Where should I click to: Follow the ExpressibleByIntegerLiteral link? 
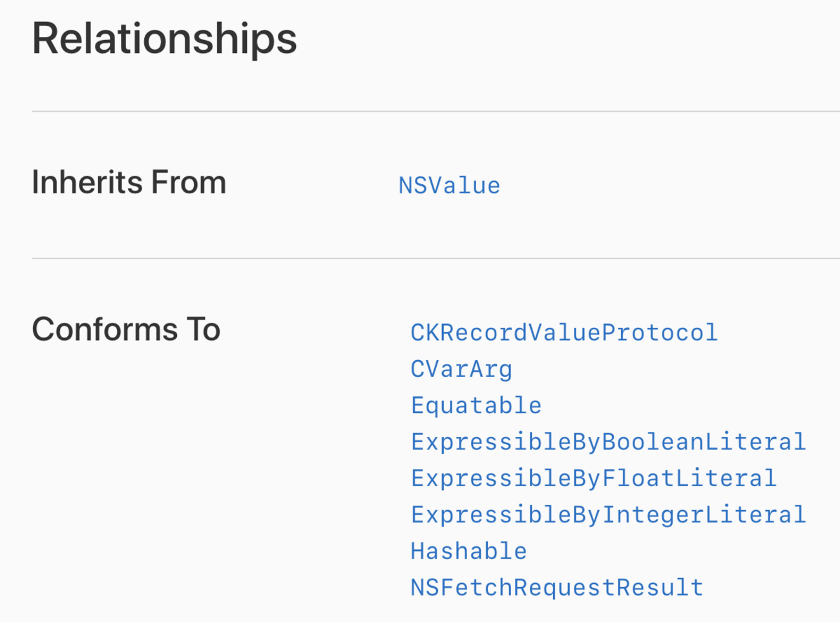click(608, 515)
